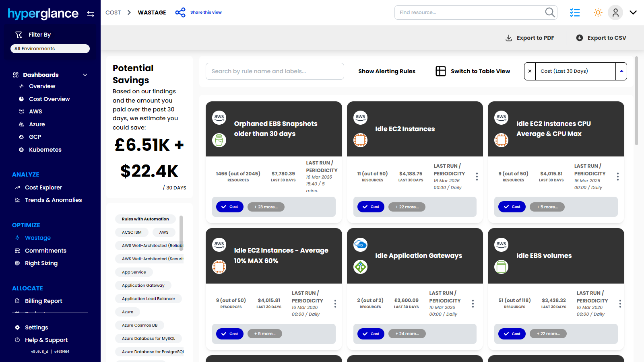
Task: Filter by the ACSC ISM label
Action: point(132,232)
